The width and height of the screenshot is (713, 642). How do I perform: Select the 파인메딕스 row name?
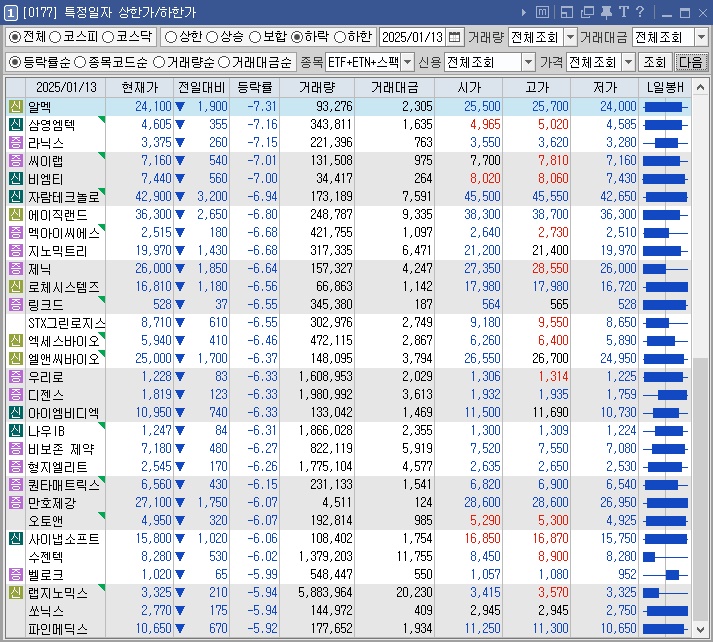pos(58,629)
